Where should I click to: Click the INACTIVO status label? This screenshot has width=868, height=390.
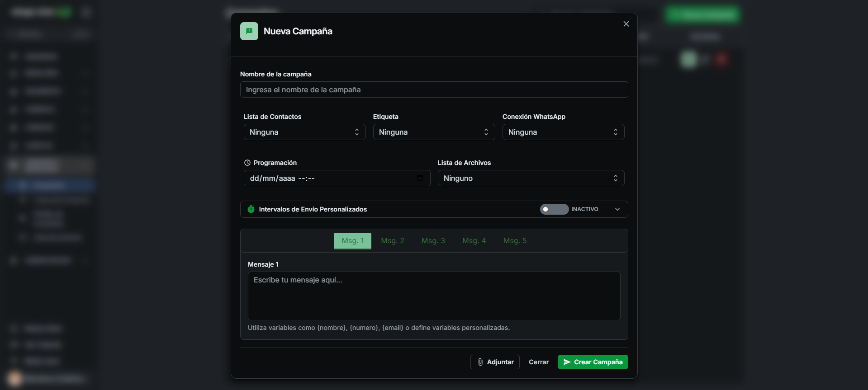[x=584, y=209]
